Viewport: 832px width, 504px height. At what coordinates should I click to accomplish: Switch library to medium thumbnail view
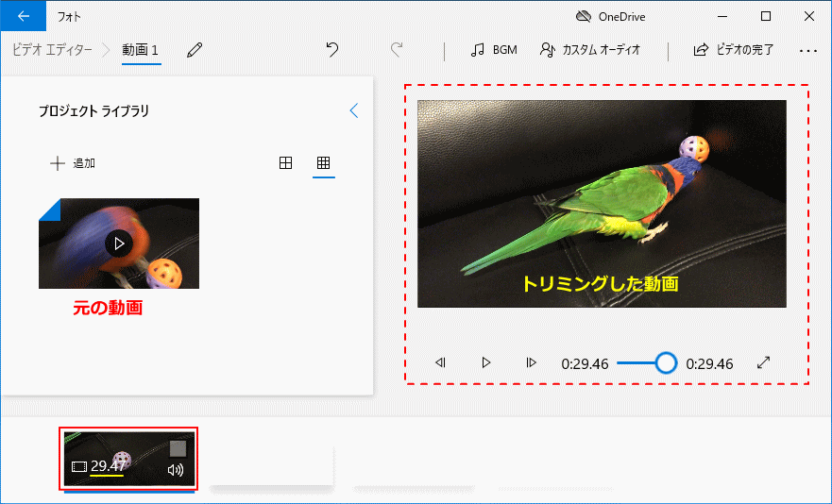pyautogui.click(x=285, y=163)
